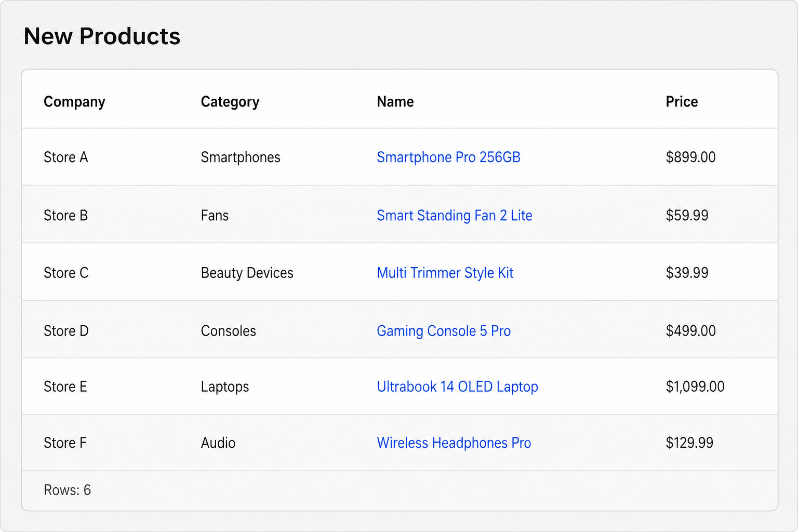This screenshot has height=532, width=798.
Task: Click the Audio category cell
Action: tap(218, 443)
